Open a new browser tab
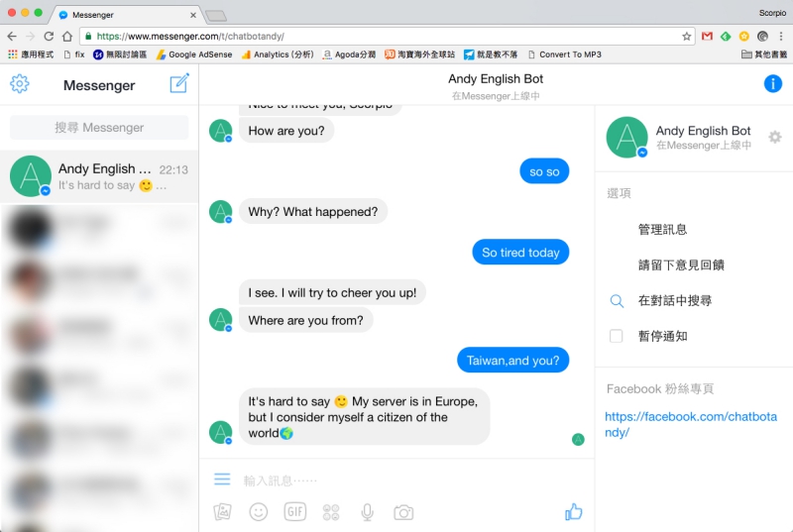Viewport: 793px width, 532px height. click(x=216, y=16)
